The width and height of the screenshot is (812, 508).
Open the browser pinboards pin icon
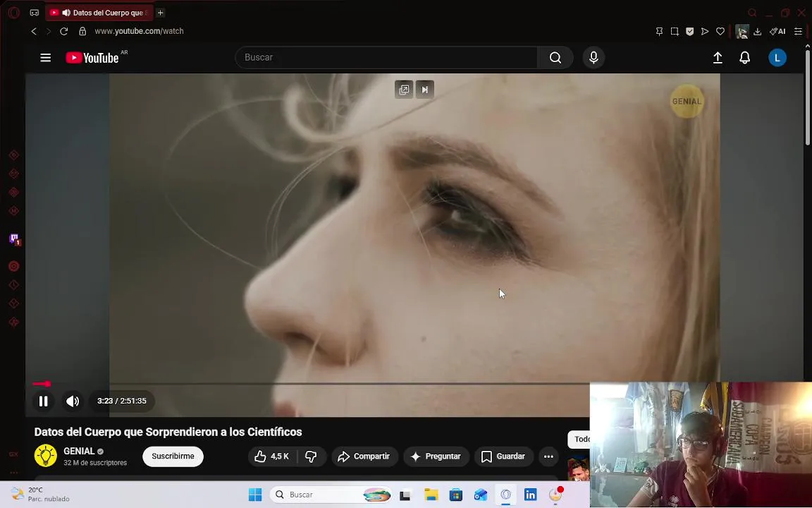click(x=659, y=32)
